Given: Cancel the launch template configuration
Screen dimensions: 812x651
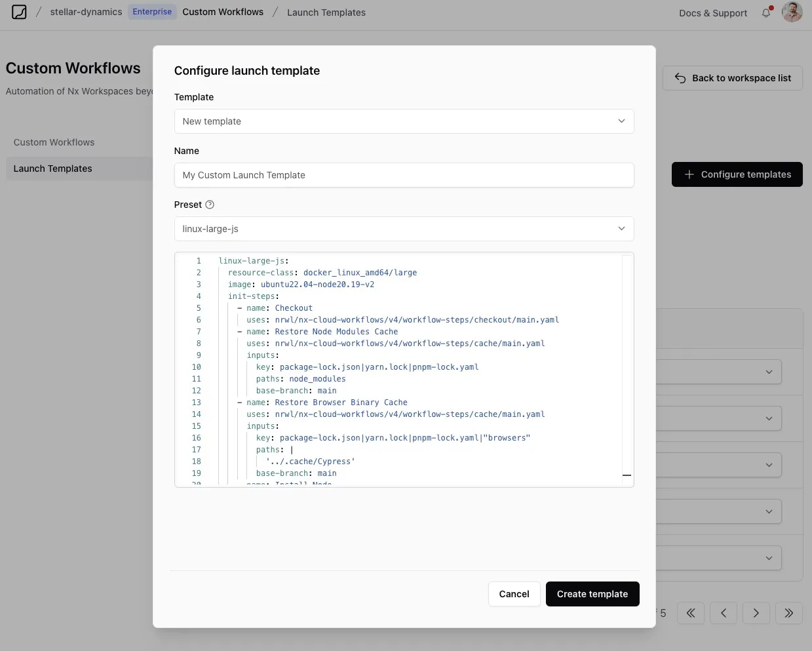Looking at the screenshot, I should pyautogui.click(x=514, y=593).
